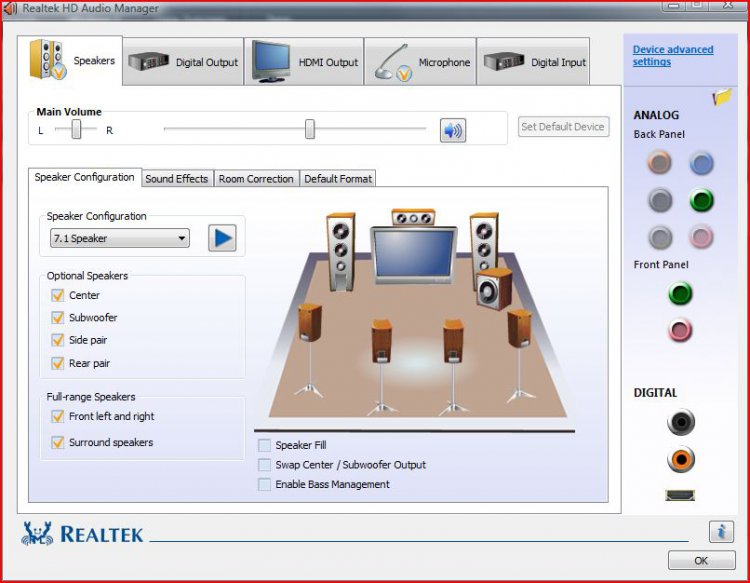The image size is (750, 583).
Task: Enable Swap Center / Subwoofer Output
Action: click(x=264, y=465)
